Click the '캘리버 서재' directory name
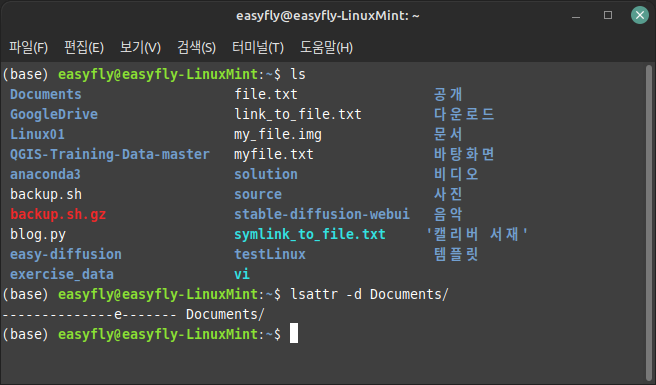This screenshot has width=656, height=385. 477,234
